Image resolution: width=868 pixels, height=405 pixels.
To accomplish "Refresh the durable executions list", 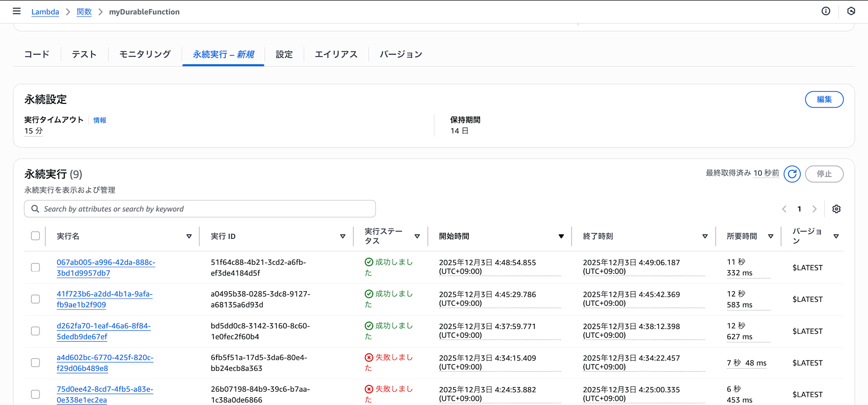I will (x=792, y=174).
